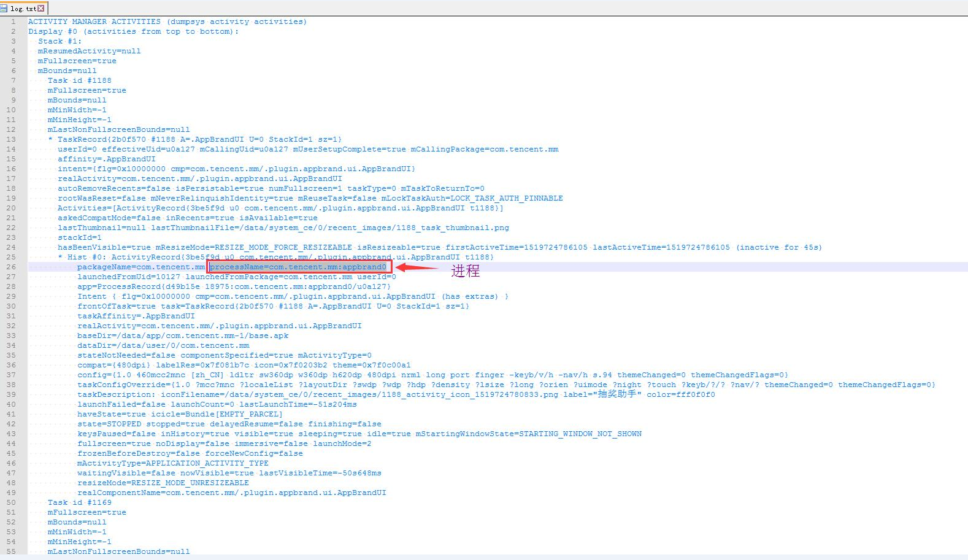Place cursor on 'Stack #1:' line
The height and width of the screenshot is (560, 968).
[60, 41]
